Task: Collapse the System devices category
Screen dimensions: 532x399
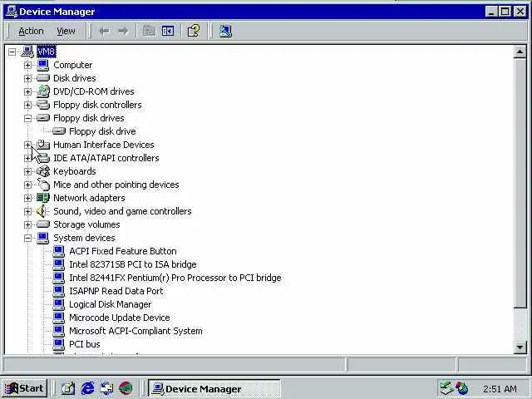Action: click(27, 239)
